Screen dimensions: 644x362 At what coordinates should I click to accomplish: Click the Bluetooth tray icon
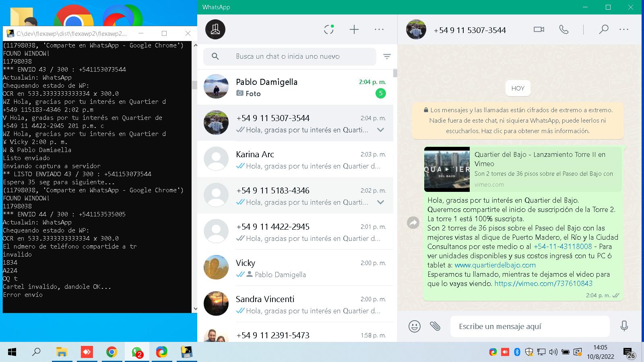pyautogui.click(x=517, y=352)
